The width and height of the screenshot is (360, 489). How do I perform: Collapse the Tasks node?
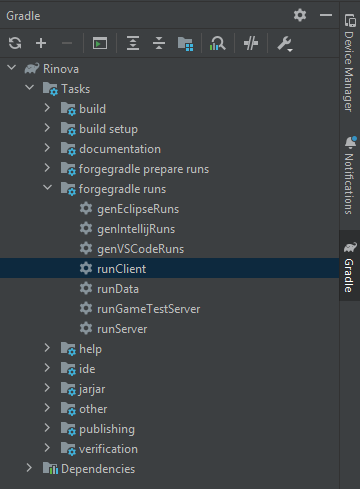coord(30,88)
